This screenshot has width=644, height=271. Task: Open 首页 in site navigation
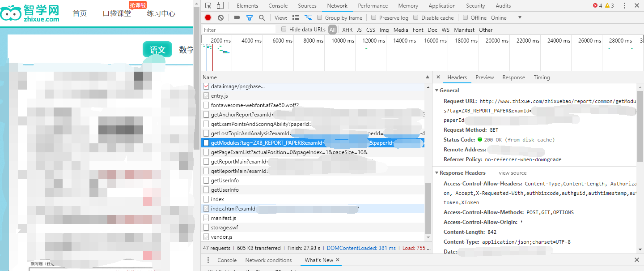(80, 13)
